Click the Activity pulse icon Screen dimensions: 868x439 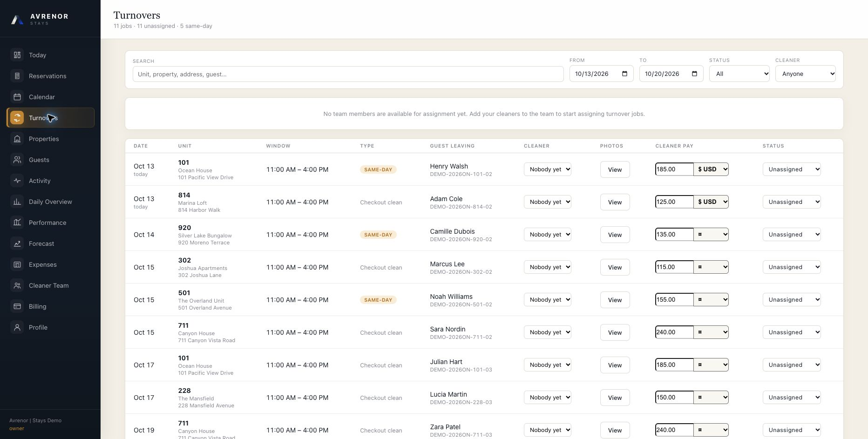[17, 181]
